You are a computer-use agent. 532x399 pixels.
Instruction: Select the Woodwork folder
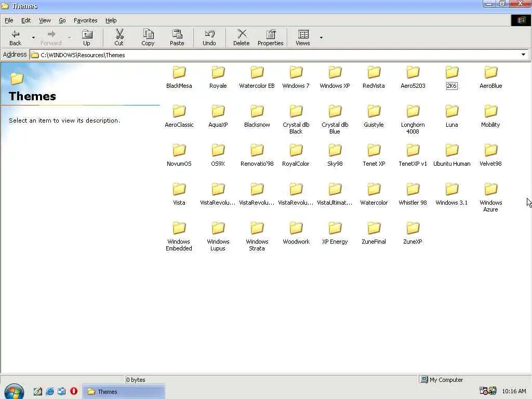tap(296, 234)
